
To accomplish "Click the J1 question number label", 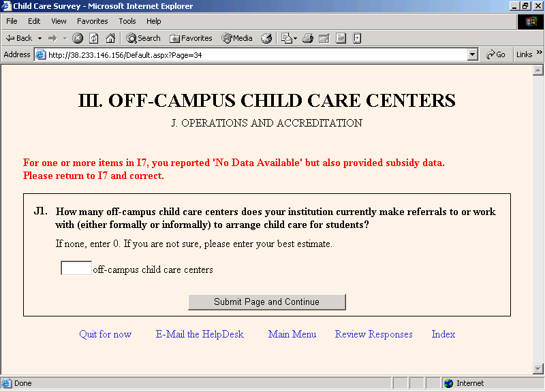I will (x=41, y=211).
